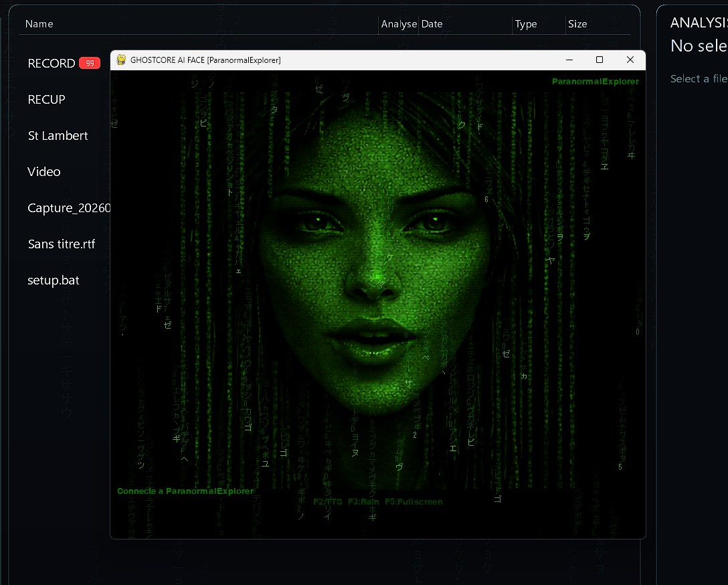This screenshot has height=585, width=728.
Task: Click the red 99 badge next to RECORD
Action: tap(89, 63)
